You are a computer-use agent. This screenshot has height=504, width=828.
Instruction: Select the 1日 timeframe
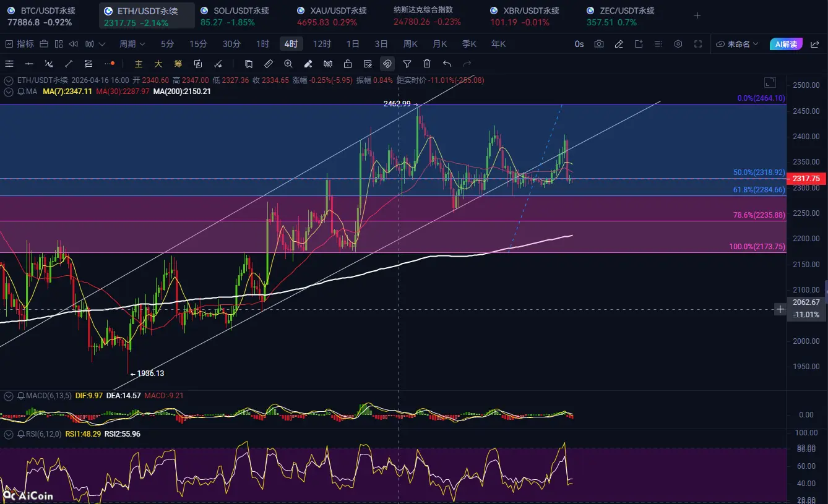click(353, 44)
